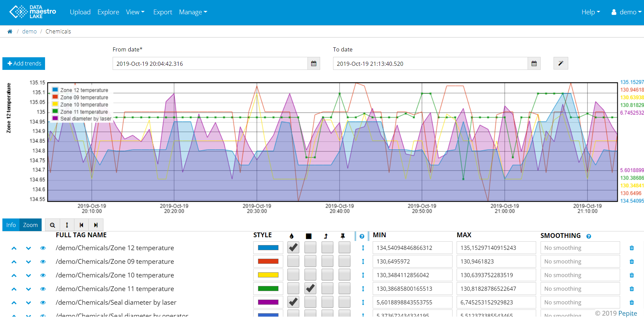Screen dimensions: 644x318
Task: Click the magic wand icon beside To date
Action: 560,63
